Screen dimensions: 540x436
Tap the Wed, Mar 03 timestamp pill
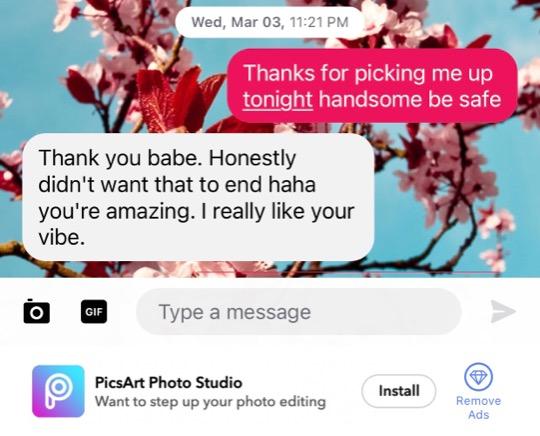(270, 22)
